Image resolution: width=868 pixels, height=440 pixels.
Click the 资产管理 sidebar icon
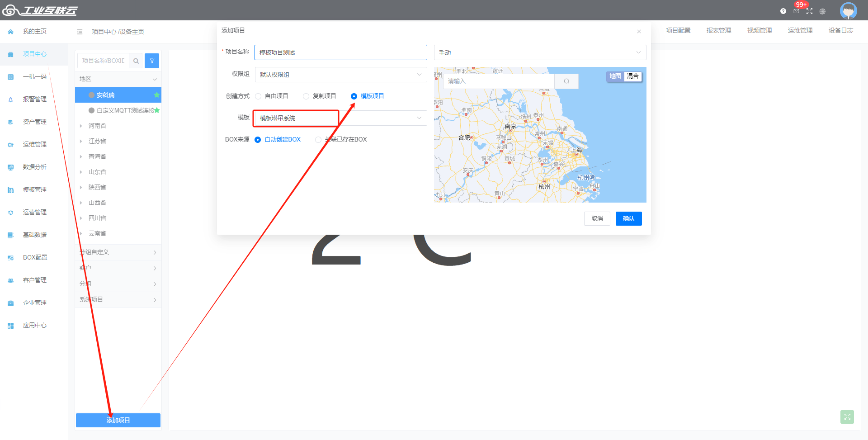11,122
